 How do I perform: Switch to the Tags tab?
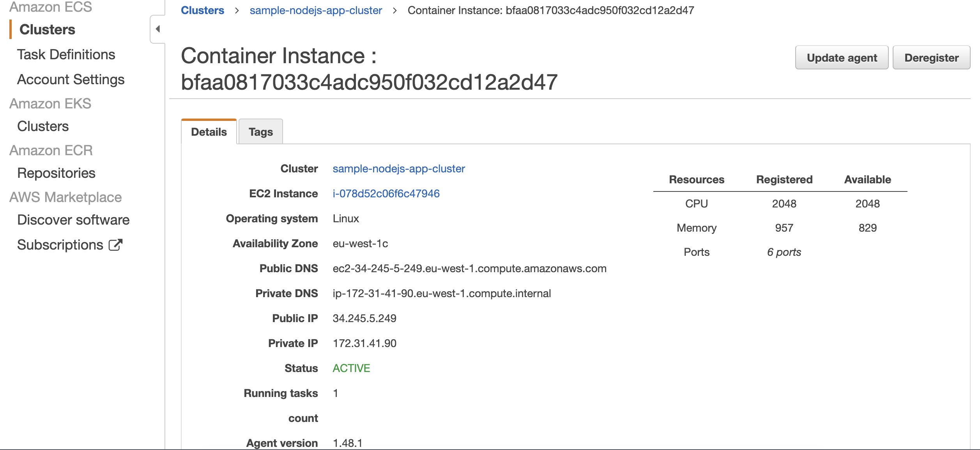(260, 132)
